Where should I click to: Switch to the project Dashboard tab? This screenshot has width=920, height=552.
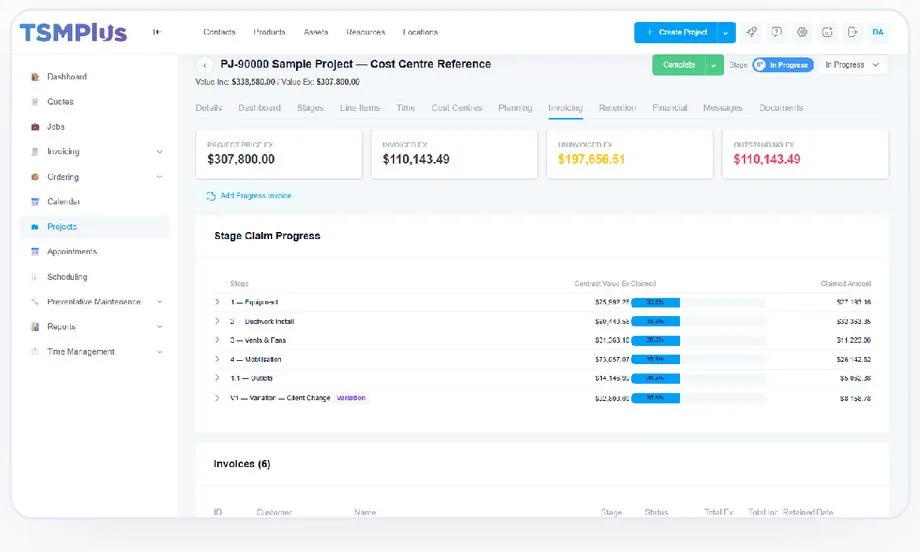click(259, 108)
